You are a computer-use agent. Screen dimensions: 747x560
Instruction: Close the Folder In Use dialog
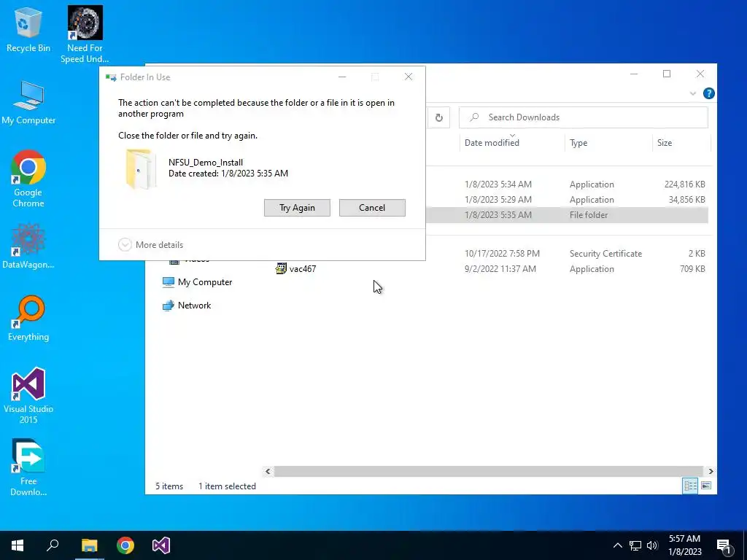coord(409,77)
